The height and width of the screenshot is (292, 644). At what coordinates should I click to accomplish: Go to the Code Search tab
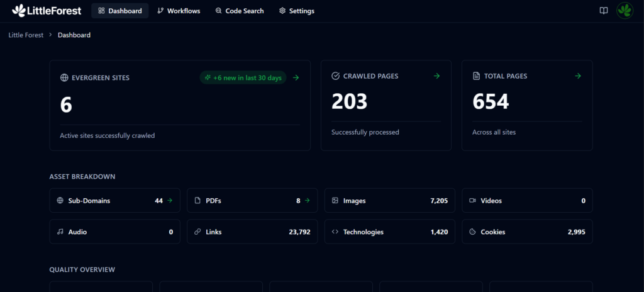240,11
